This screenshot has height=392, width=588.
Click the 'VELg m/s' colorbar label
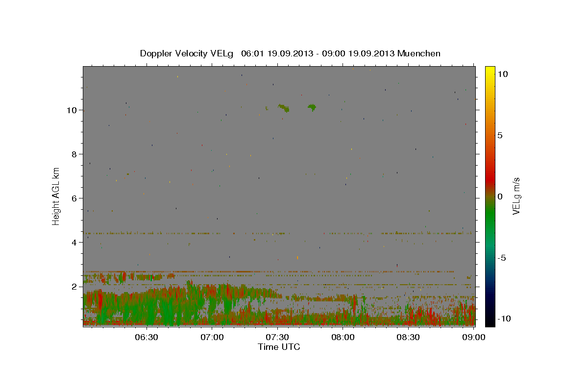pyautogui.click(x=516, y=195)
